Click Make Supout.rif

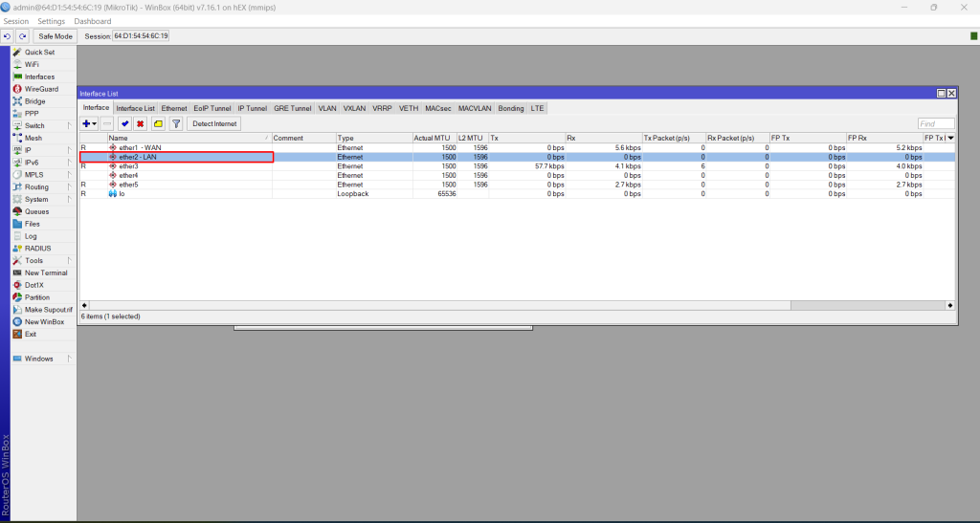48,310
